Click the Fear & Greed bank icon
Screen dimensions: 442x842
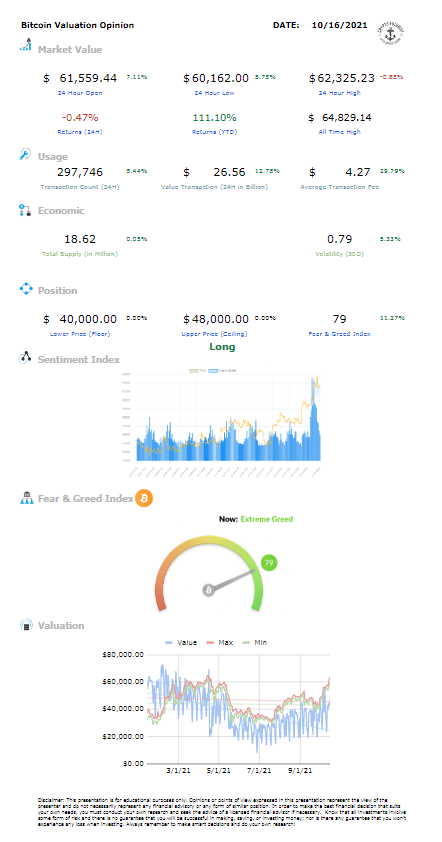(x=26, y=498)
